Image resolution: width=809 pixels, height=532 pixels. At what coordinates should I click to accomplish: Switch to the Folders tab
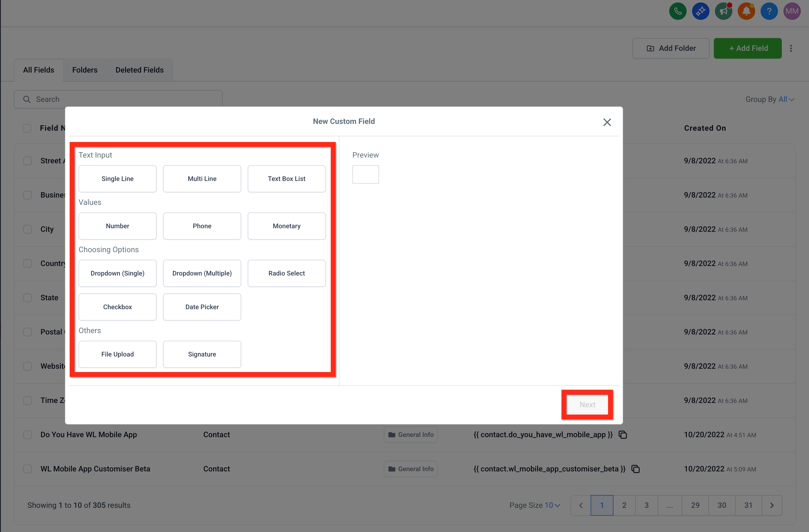pyautogui.click(x=85, y=70)
